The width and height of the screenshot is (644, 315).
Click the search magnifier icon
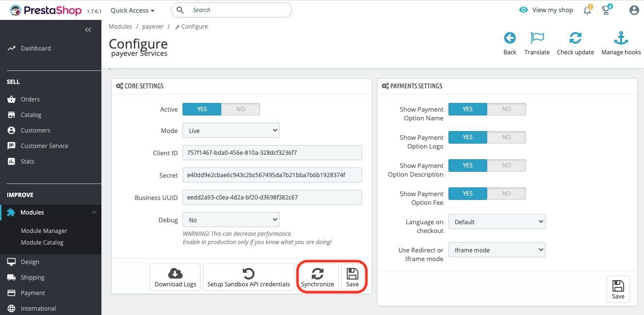180,10
